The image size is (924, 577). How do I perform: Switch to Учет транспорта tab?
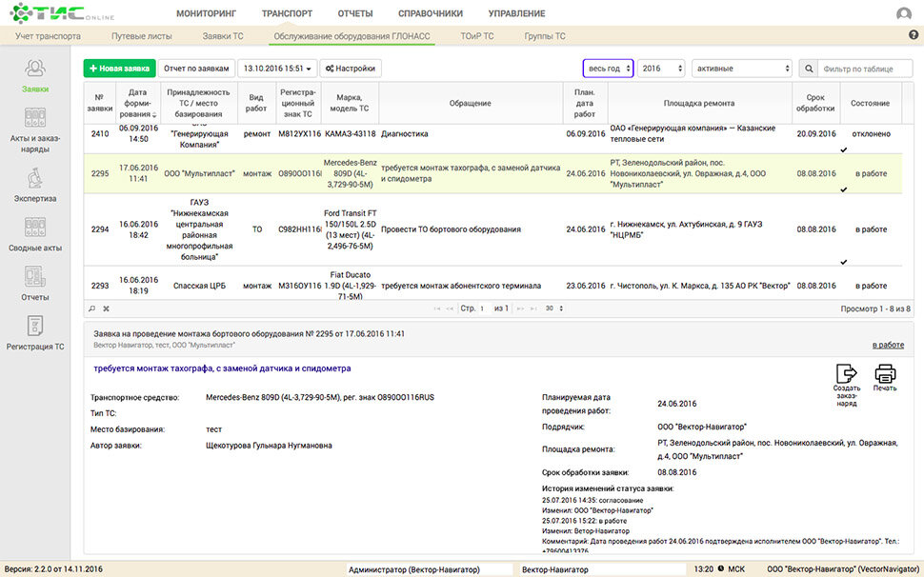pyautogui.click(x=48, y=36)
